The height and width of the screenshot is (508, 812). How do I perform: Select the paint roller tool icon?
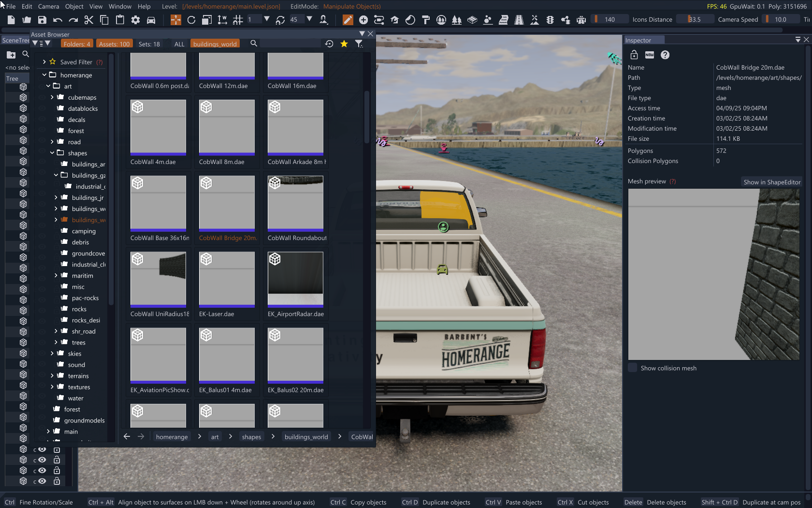click(425, 20)
